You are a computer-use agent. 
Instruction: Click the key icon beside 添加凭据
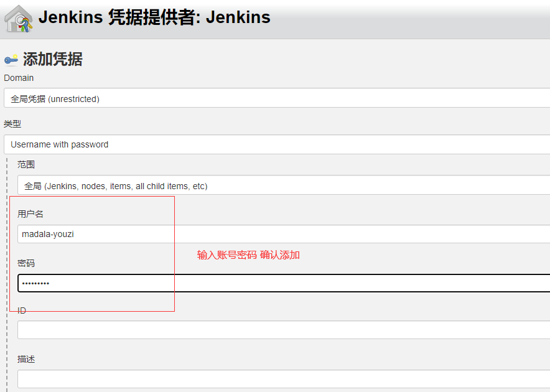11,60
